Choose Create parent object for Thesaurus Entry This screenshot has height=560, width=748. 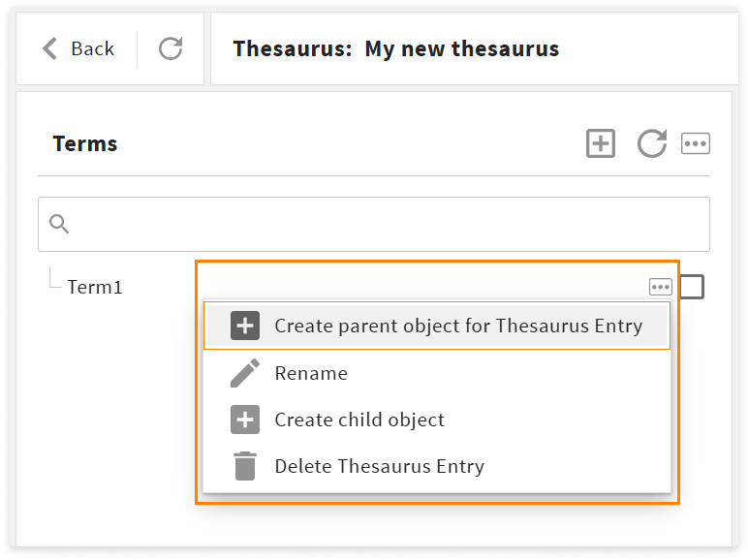pos(437,326)
